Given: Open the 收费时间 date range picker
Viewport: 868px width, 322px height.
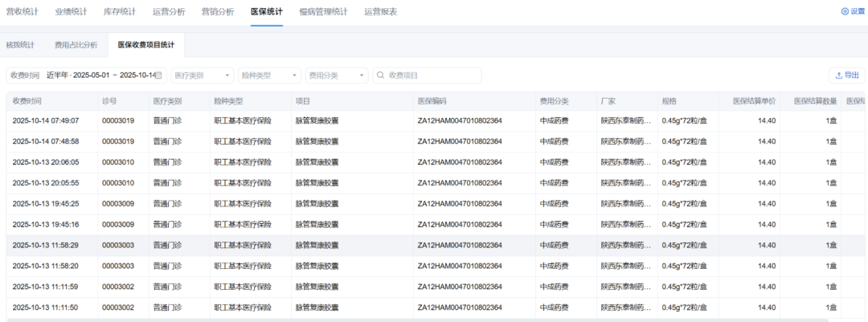Looking at the screenshot, I should [x=100, y=75].
